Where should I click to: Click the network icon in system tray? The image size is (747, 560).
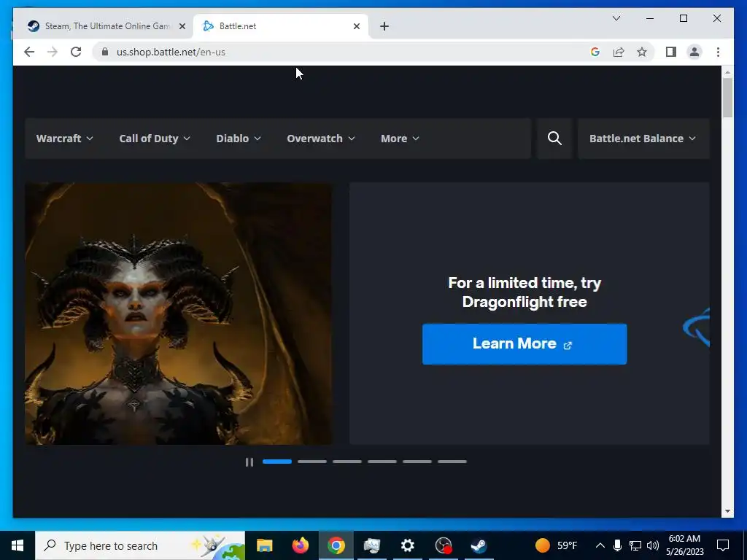point(635,545)
